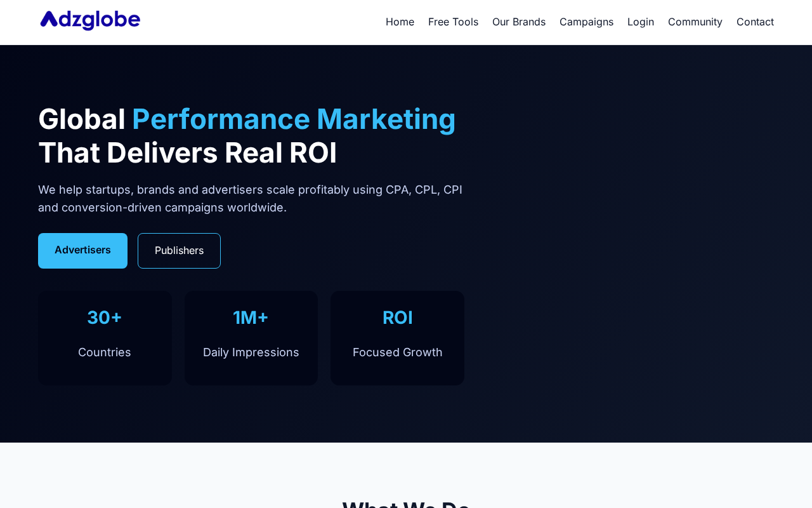Click the hero description about CPA, CPL, CPI
Screen dimensions: 812x508
tap(250, 199)
